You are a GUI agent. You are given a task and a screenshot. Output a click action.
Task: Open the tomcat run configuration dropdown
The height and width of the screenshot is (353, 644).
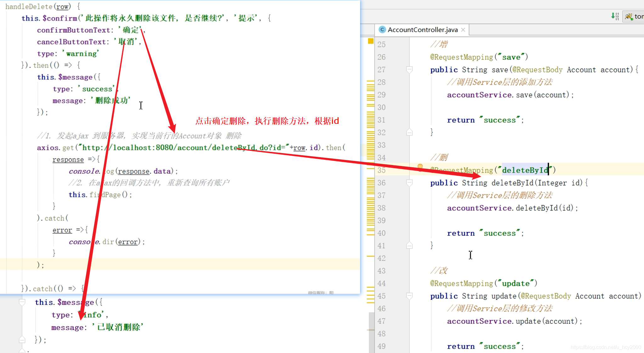(634, 16)
